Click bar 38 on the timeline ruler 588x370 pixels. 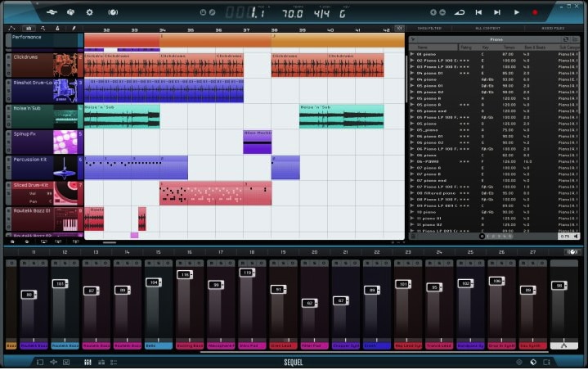point(274,29)
